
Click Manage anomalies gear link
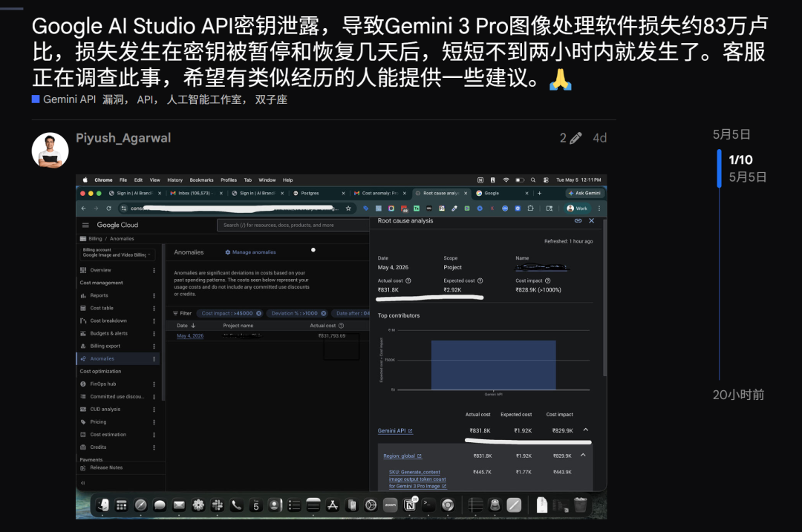250,252
